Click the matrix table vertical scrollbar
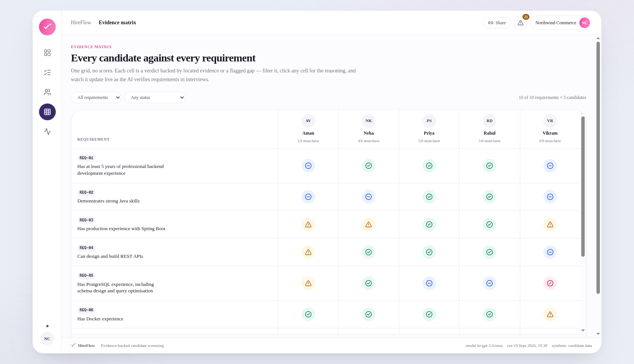This screenshot has height=364, width=634. click(583, 187)
